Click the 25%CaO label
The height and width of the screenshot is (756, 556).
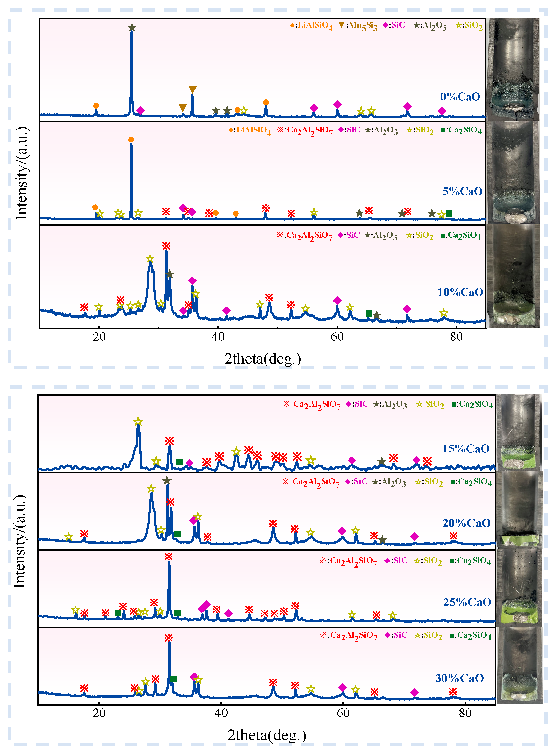pos(467,602)
